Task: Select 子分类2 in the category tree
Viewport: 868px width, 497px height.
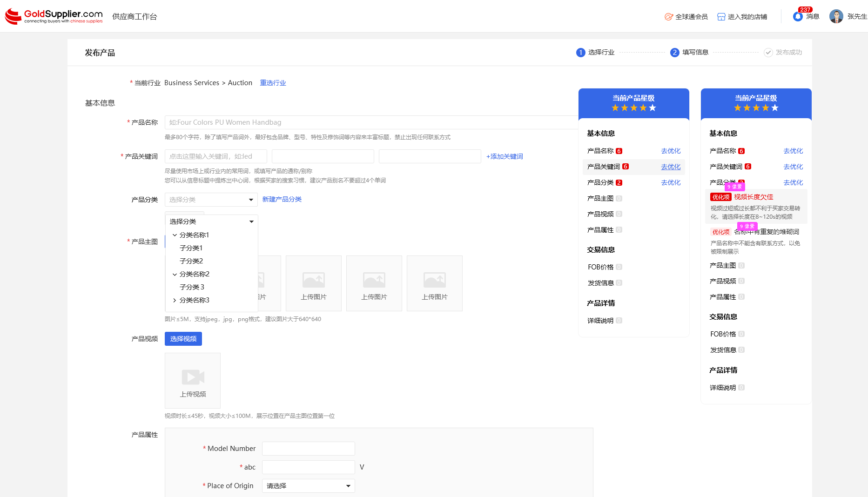Action: [x=191, y=261]
